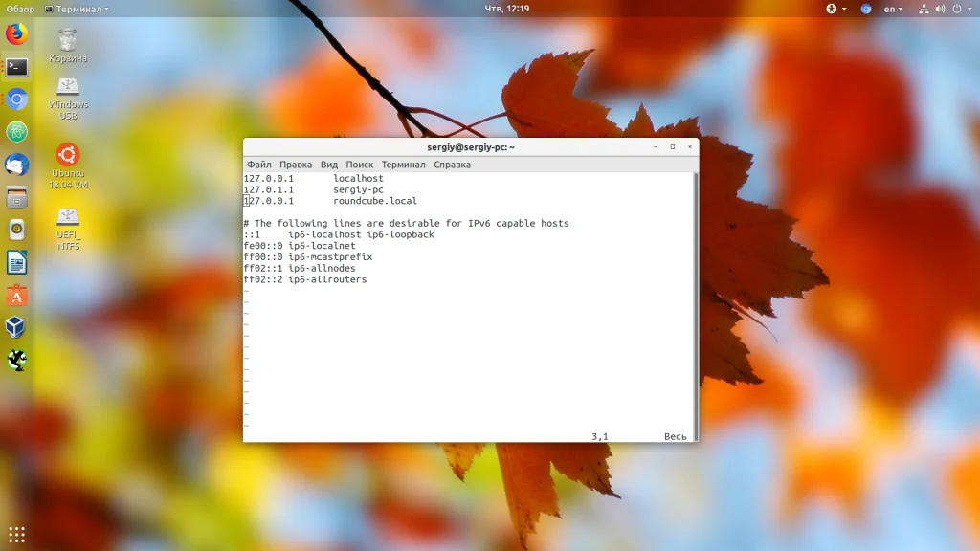Open the Files manager dock icon

tap(17, 197)
